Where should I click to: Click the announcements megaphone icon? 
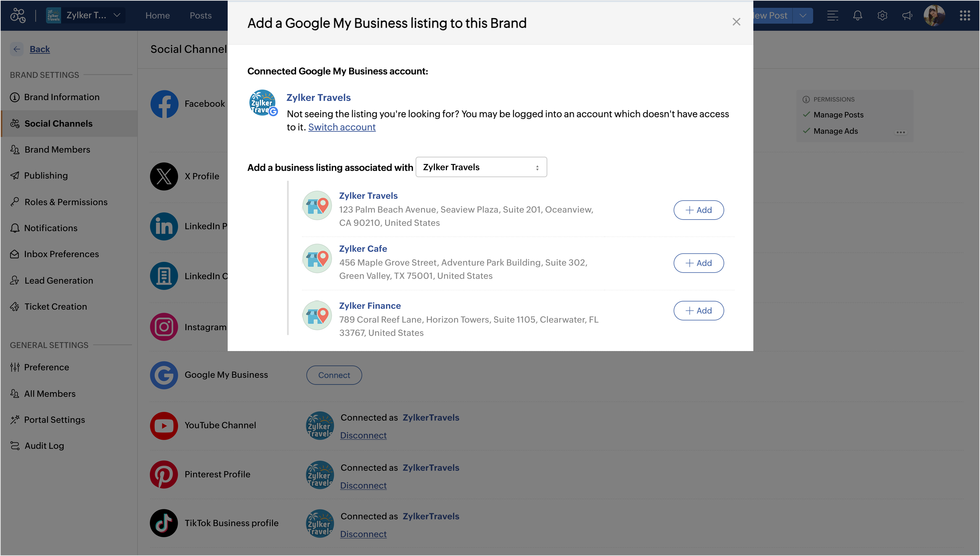907,15
